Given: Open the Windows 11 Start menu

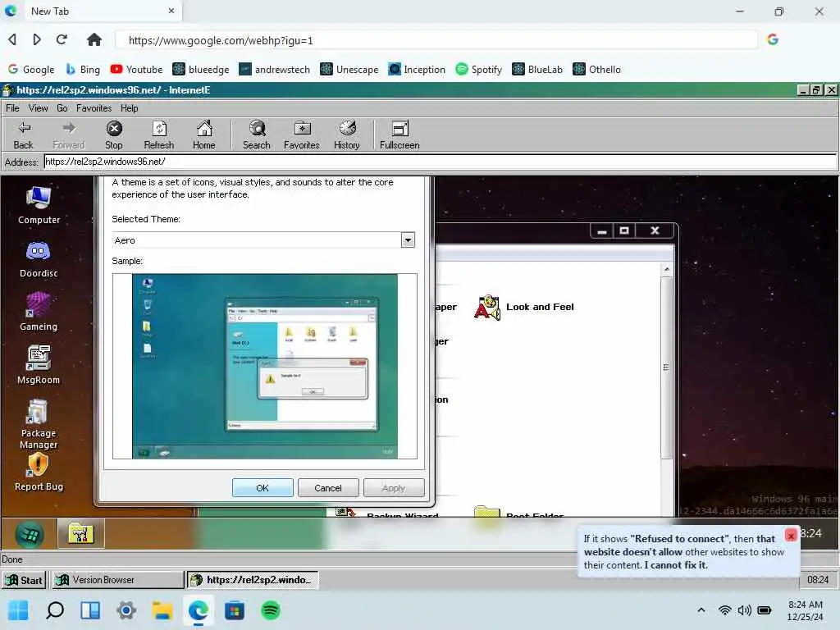Looking at the screenshot, I should click(x=19, y=610).
